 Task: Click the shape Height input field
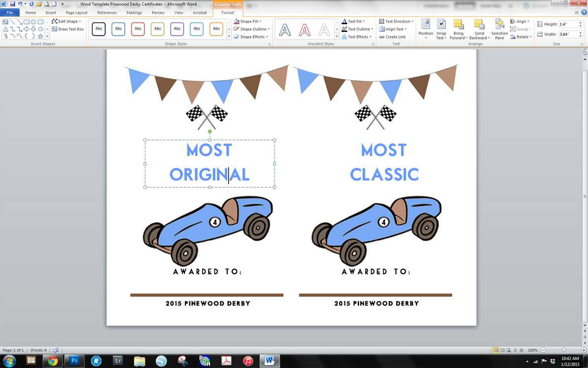[567, 24]
